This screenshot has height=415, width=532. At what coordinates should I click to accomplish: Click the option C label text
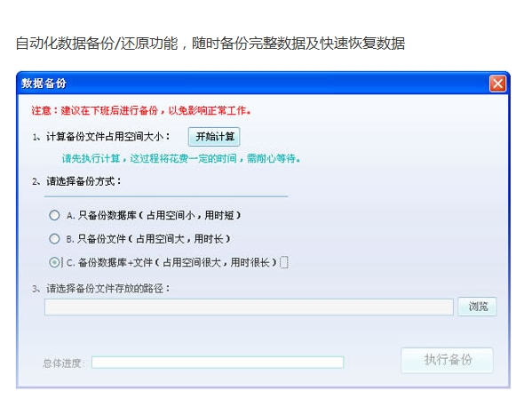[171, 262]
